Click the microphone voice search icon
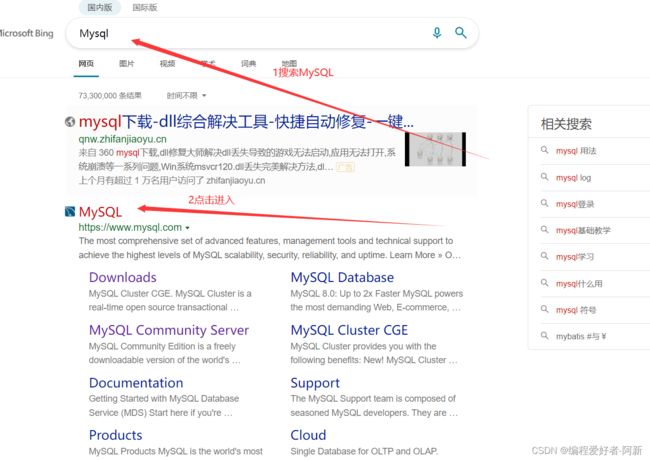Screen dimensions: 650x460 [x=437, y=33]
